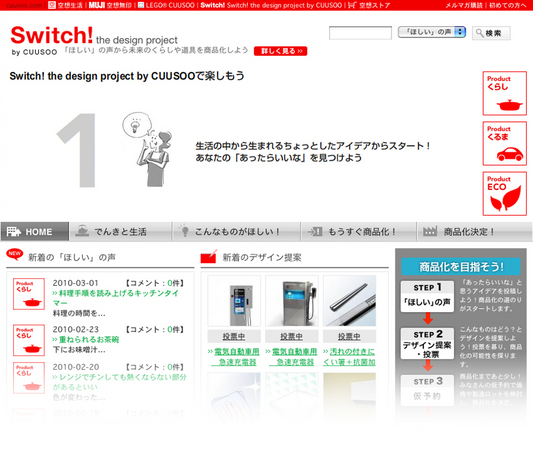Select the こんなものがほしい！ tab
This screenshot has height=450, width=533.
tap(236, 232)
